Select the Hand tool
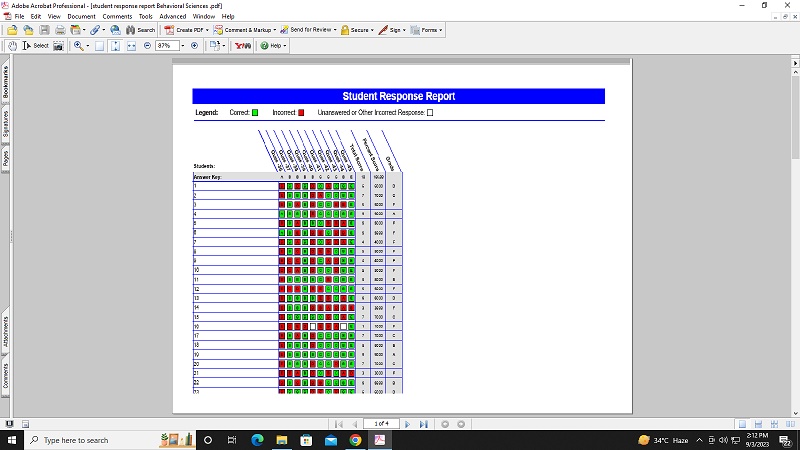This screenshot has width=800, height=450. (12, 46)
